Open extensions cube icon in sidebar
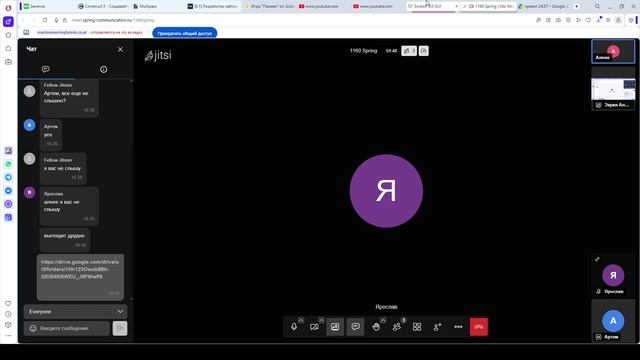The height and width of the screenshot is (360, 640). tap(8, 325)
